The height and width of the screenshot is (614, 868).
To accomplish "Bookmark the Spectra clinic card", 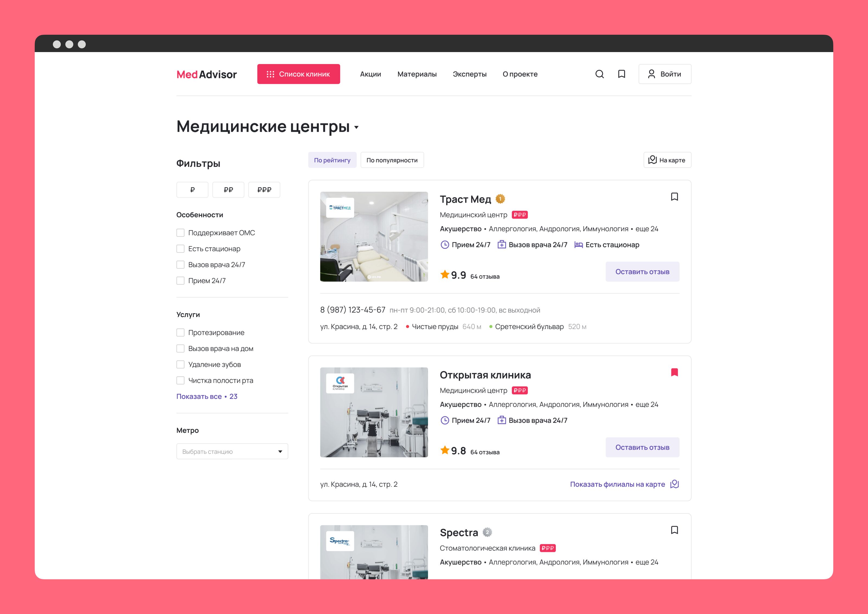I will point(674,530).
